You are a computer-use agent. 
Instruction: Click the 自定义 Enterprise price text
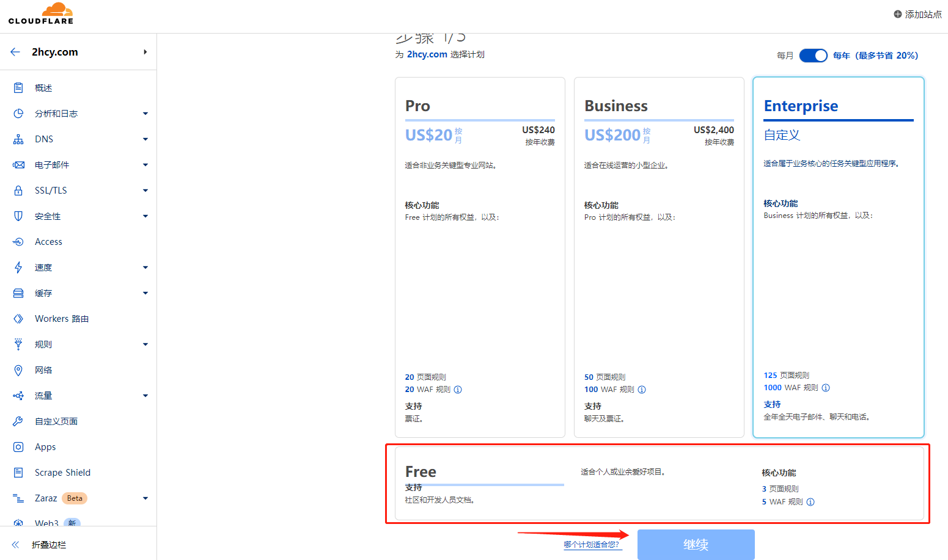[782, 135]
